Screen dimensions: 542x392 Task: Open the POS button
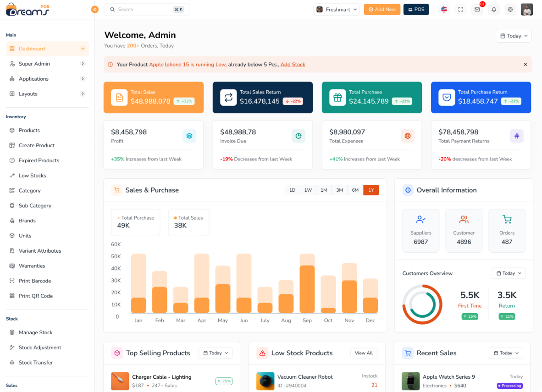(416, 9)
